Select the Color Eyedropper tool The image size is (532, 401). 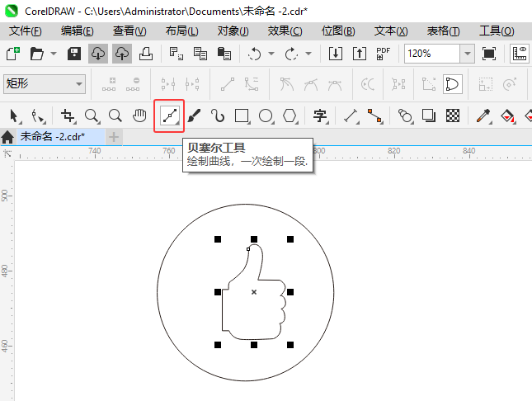coord(483,116)
